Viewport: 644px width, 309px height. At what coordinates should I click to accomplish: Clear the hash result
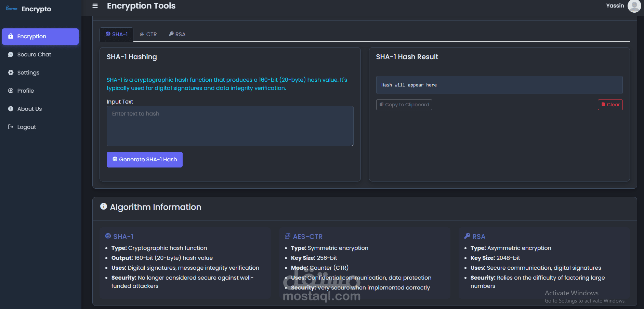pyautogui.click(x=610, y=105)
